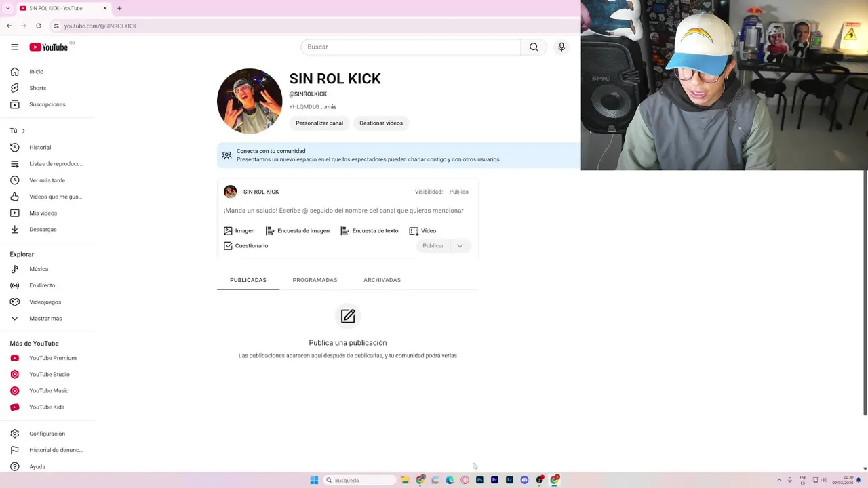Image resolution: width=868 pixels, height=488 pixels.
Task: Open the Publicar dropdown arrow
Action: (x=460, y=246)
